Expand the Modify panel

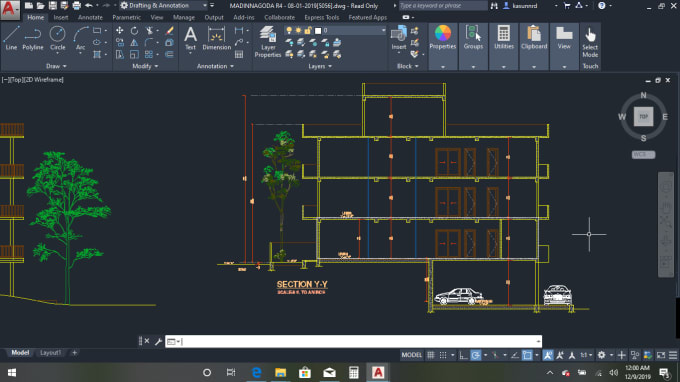(145, 66)
